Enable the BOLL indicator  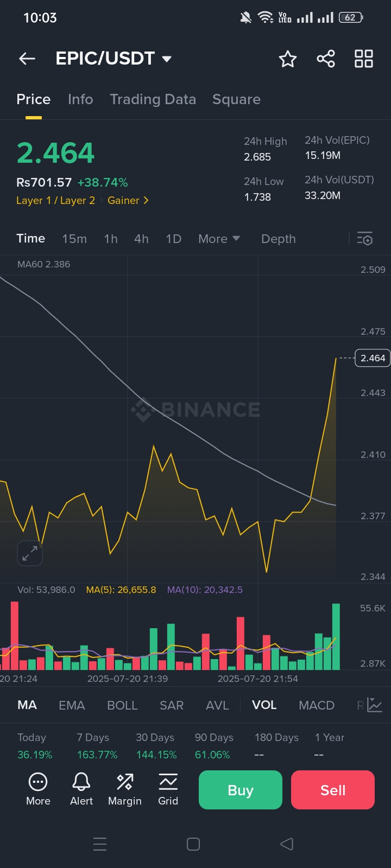coord(122,705)
